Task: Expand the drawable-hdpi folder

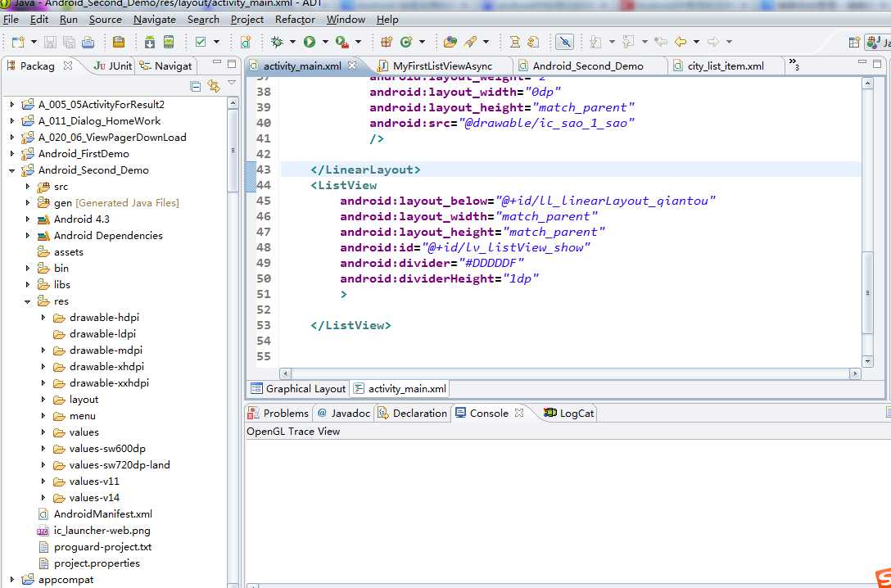Action: pyautogui.click(x=43, y=318)
